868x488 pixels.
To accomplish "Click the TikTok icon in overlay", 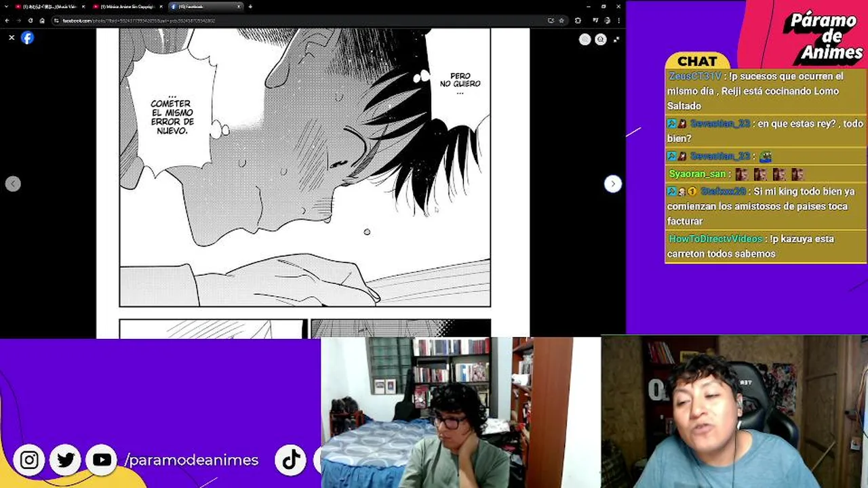I will click(x=291, y=460).
